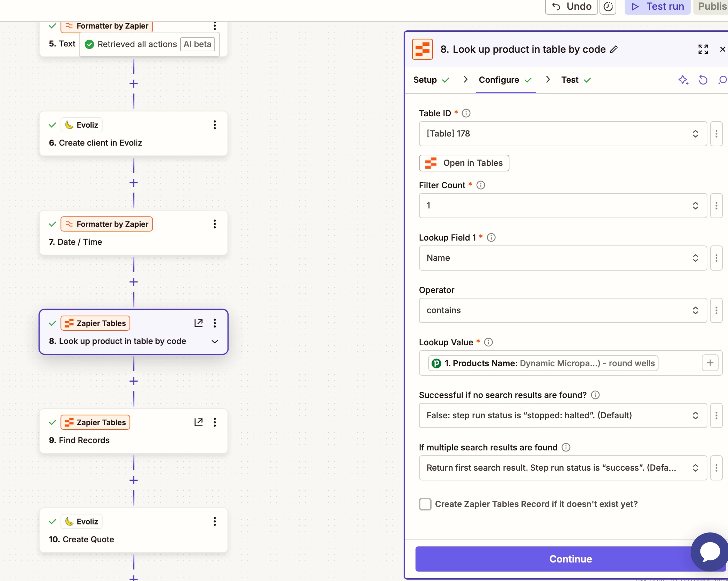728x581 pixels.
Task: Open the Table ID dropdown
Action: 562,134
